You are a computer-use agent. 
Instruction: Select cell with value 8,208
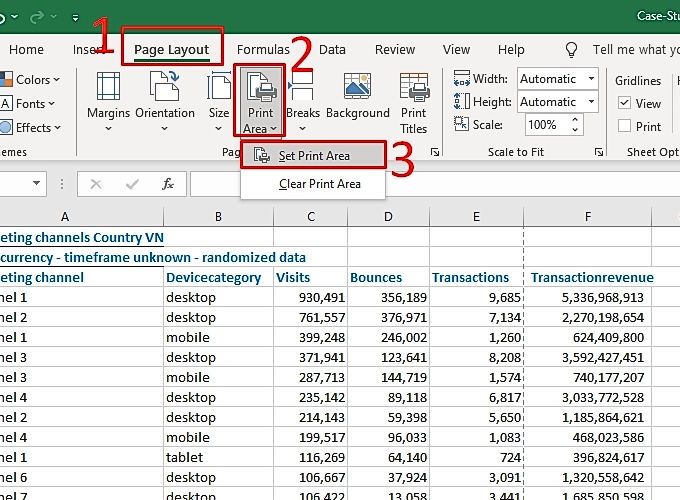point(476,357)
